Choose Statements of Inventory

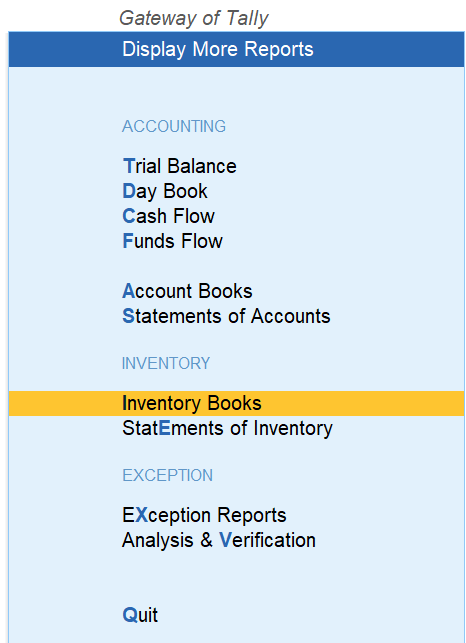[x=227, y=429]
